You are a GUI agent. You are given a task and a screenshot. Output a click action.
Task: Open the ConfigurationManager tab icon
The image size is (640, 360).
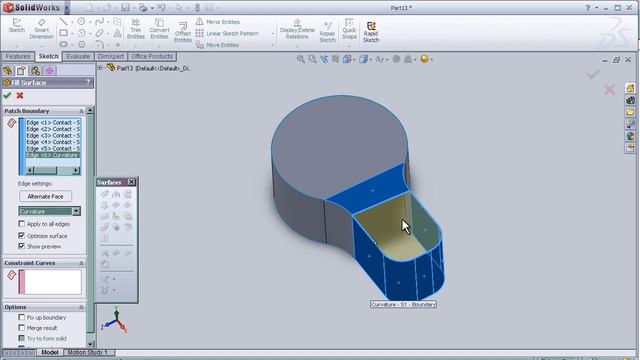click(36, 71)
